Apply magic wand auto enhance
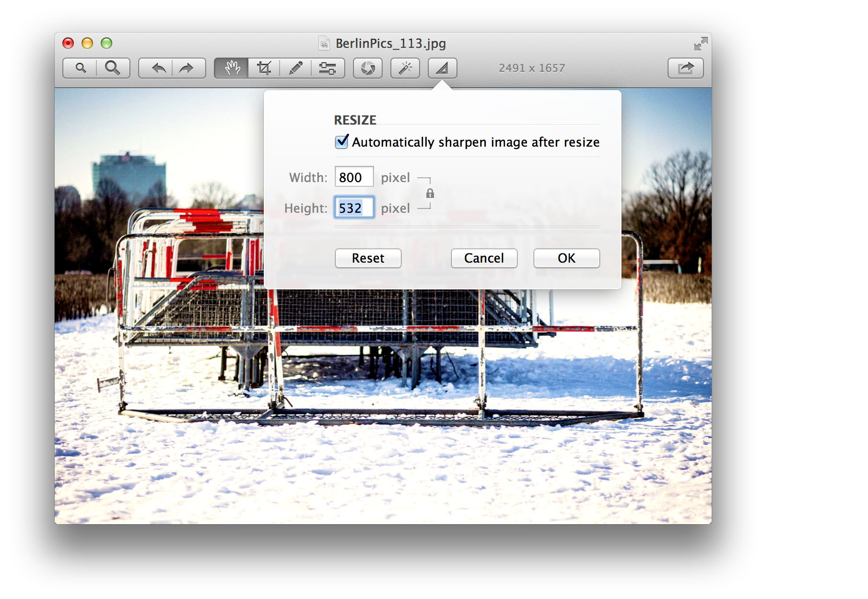This screenshot has height=599, width=868. (x=405, y=68)
